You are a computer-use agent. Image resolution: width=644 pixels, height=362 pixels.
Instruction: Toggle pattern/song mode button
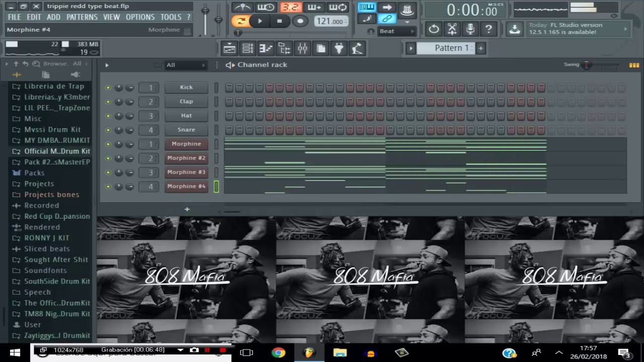click(240, 21)
